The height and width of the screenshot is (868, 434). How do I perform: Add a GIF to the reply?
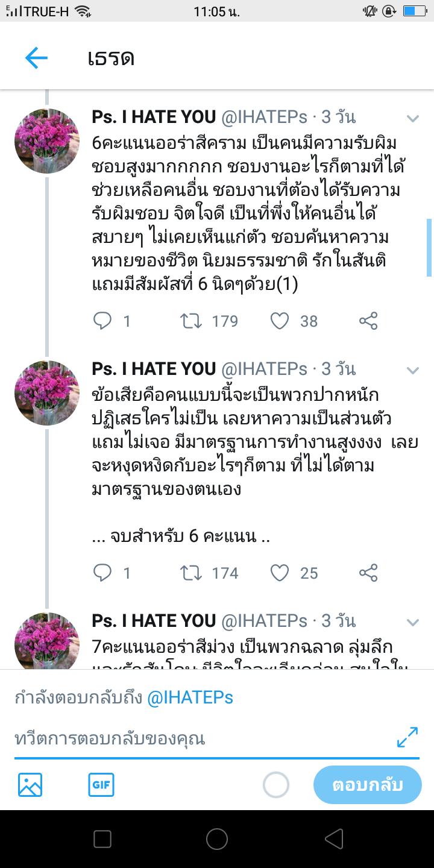(101, 785)
